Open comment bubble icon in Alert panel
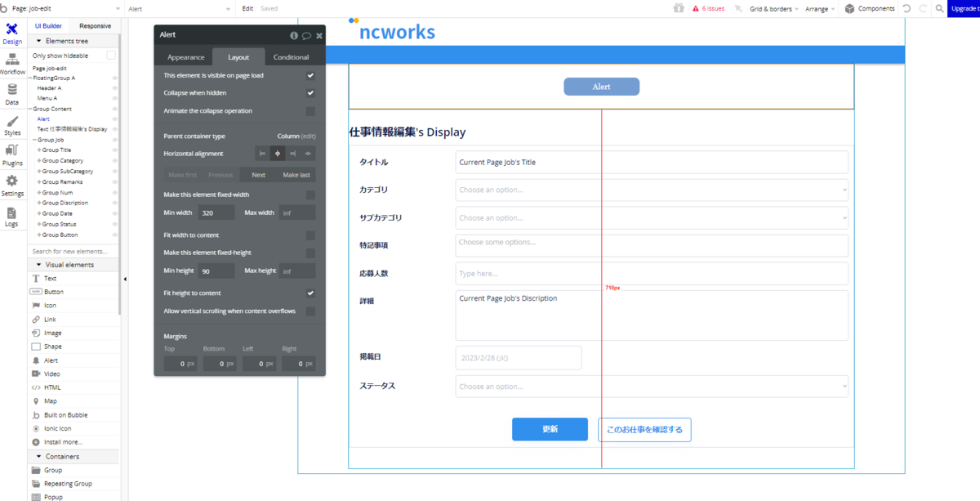This screenshot has height=501, width=980. [x=306, y=35]
